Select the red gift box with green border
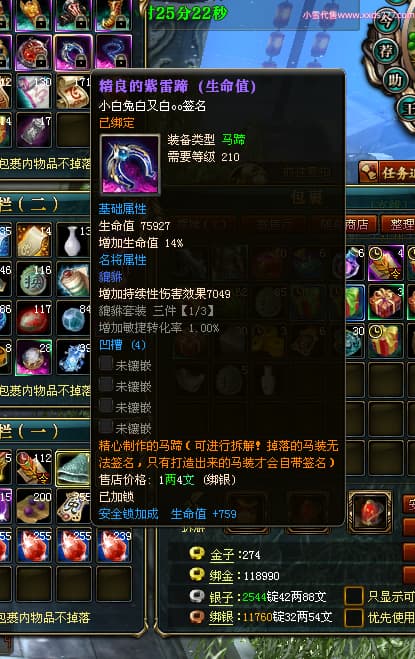Screen dimensions: 415x659 pos(386,301)
